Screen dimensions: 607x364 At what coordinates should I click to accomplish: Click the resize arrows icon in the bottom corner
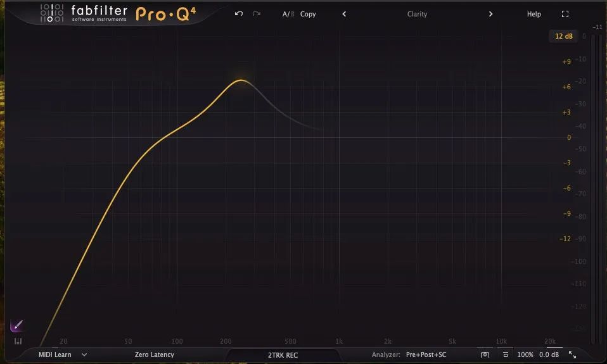coord(572,355)
